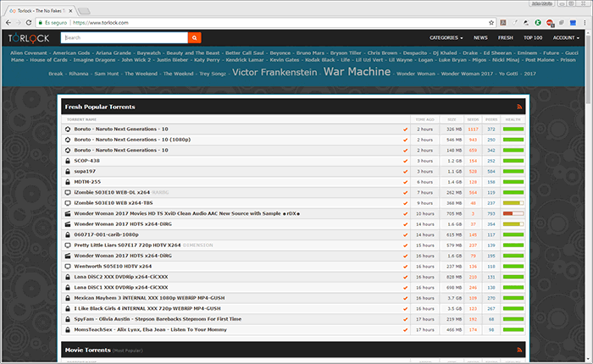Open the SCOP-438 torrent
593x364 pixels.
pyautogui.click(x=87, y=161)
